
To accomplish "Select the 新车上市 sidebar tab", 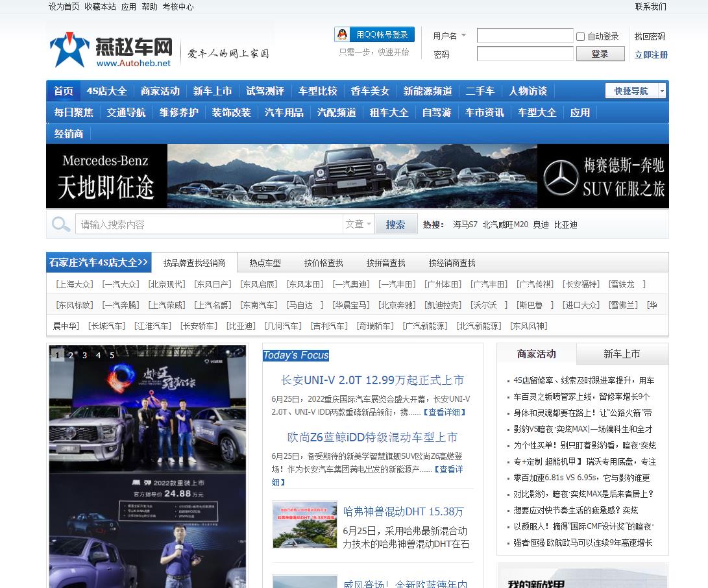I will (622, 354).
